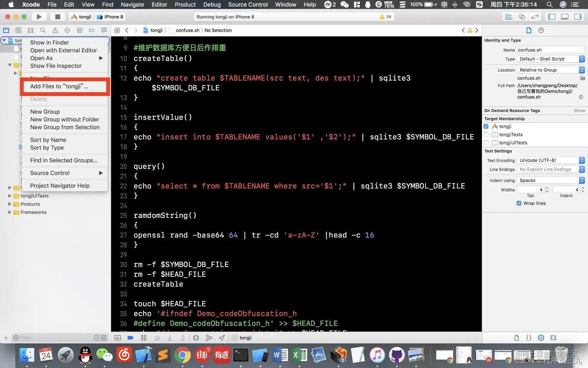Open the Report navigator speech bubble icon
588x368 pixels.
pos(104,30)
